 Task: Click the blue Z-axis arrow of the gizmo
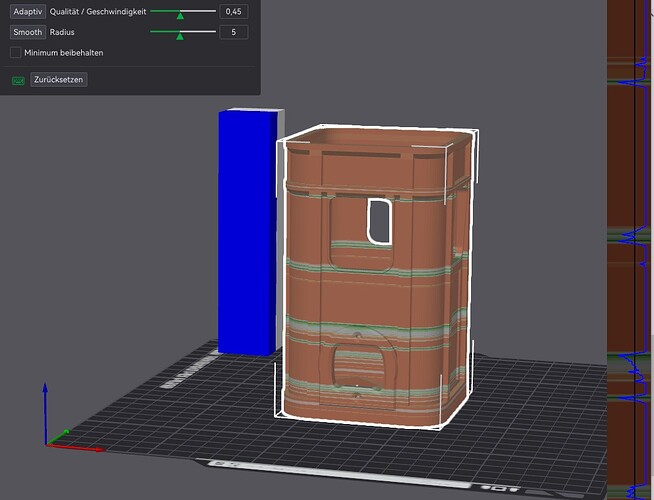pyautogui.click(x=45, y=412)
